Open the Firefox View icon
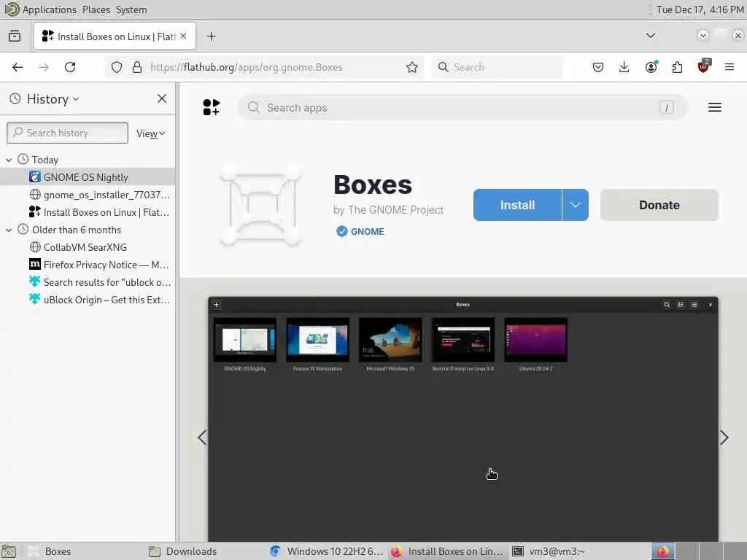The height and width of the screenshot is (560, 747). click(x=15, y=36)
